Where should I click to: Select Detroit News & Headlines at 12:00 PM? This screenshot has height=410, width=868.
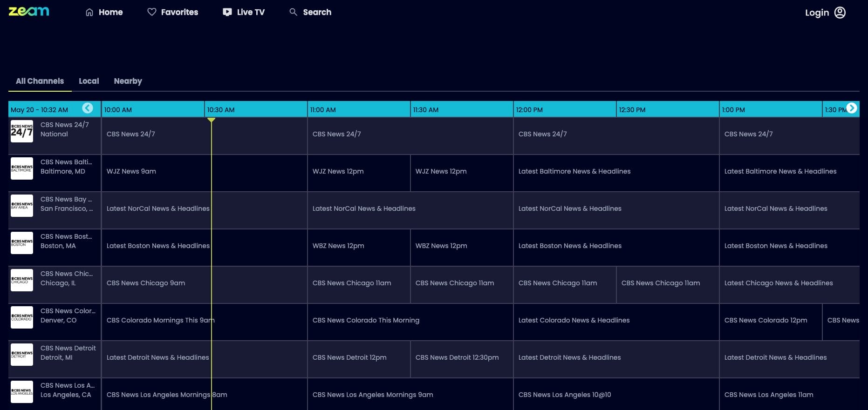(616, 359)
